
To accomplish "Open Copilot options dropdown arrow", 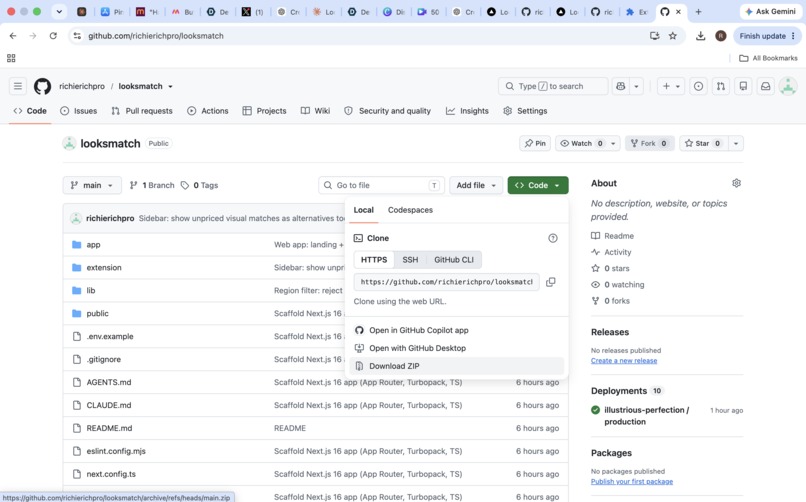I will coord(636,86).
